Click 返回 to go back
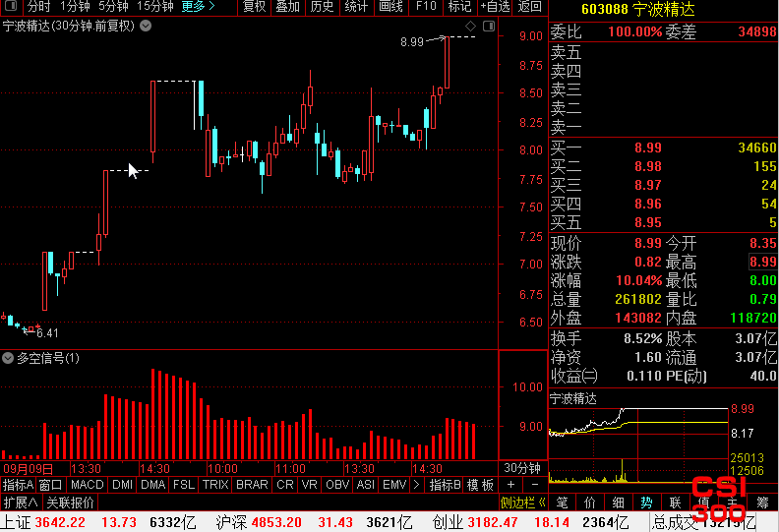779x532 pixels. click(529, 7)
